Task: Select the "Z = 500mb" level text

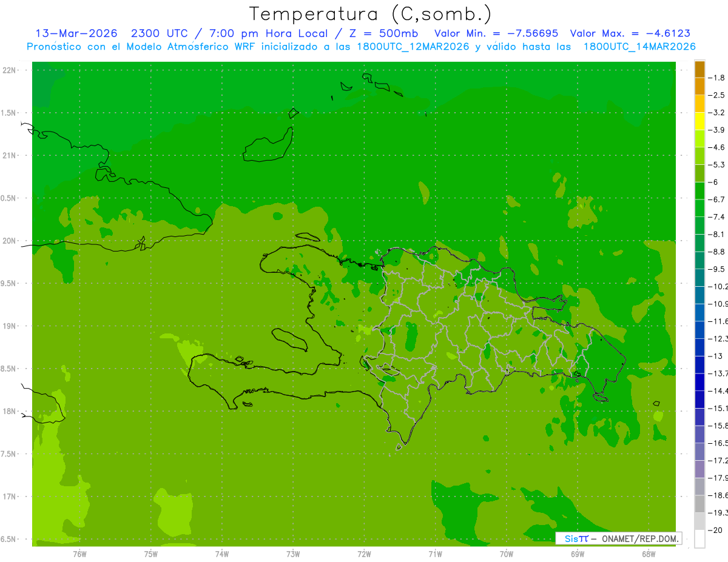Action: (382, 33)
